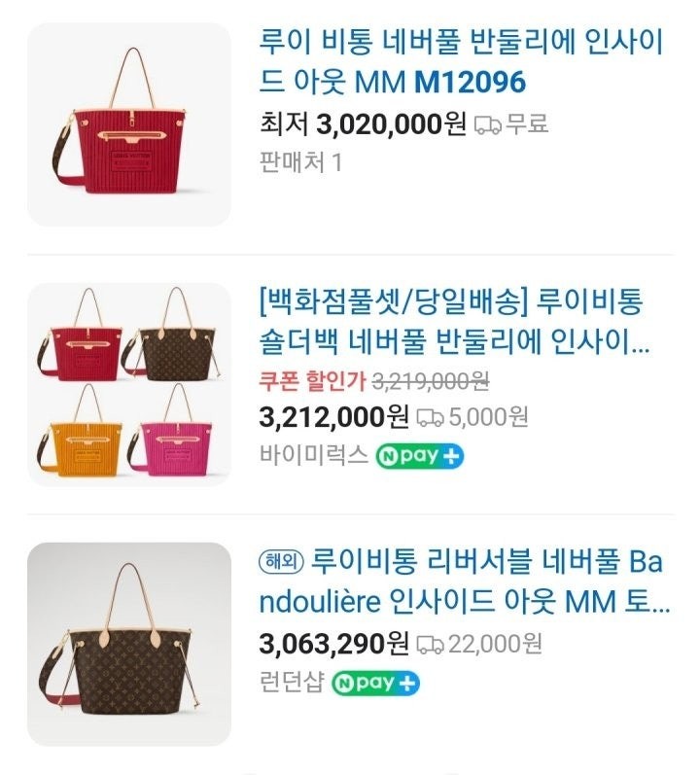This screenshot has width=700, height=775.
Task: Open the 백화점풀셋/당일배송 product title link
Action: point(454,322)
